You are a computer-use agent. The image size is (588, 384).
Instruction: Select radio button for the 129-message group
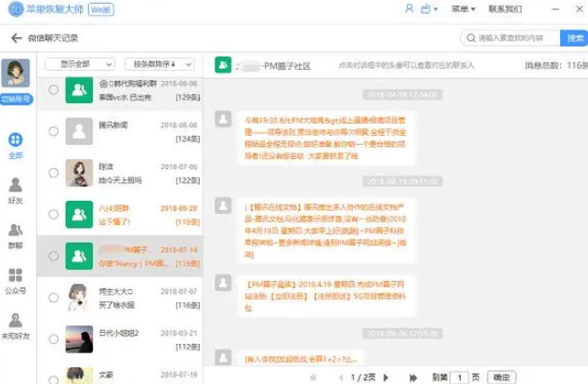[x=54, y=89]
